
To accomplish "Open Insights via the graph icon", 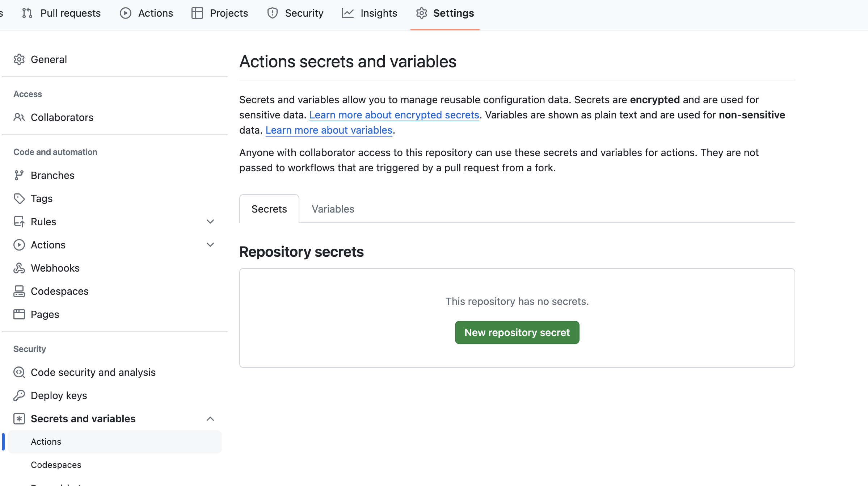I will coord(347,13).
